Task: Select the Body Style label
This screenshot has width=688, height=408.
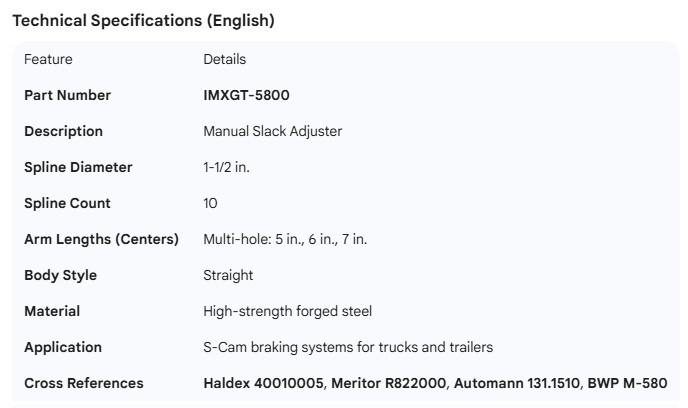Action: pyautogui.click(x=60, y=275)
